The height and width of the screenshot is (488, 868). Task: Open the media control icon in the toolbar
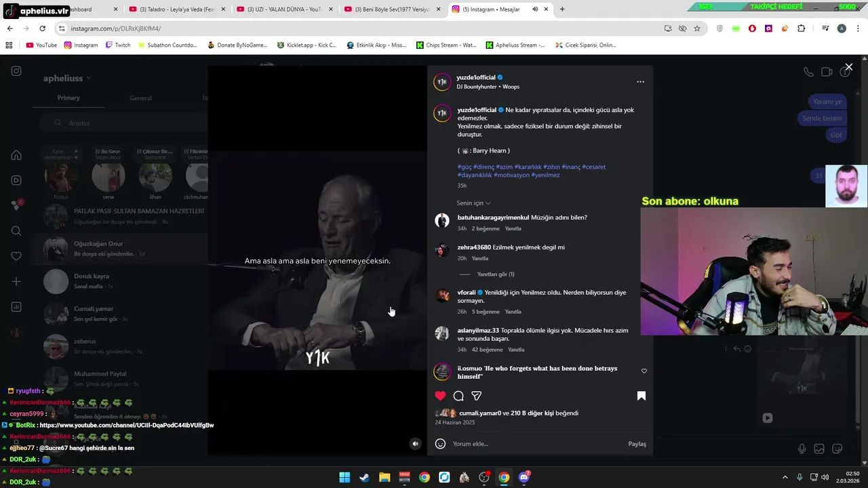(x=825, y=28)
